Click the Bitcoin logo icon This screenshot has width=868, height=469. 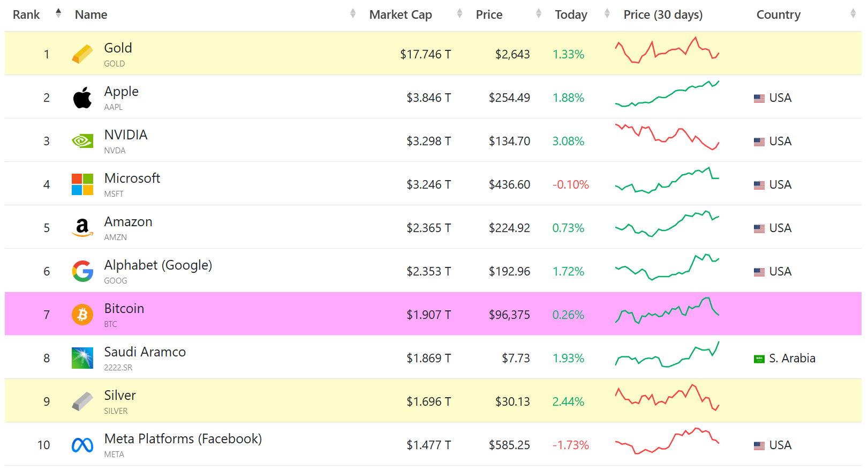pyautogui.click(x=82, y=315)
